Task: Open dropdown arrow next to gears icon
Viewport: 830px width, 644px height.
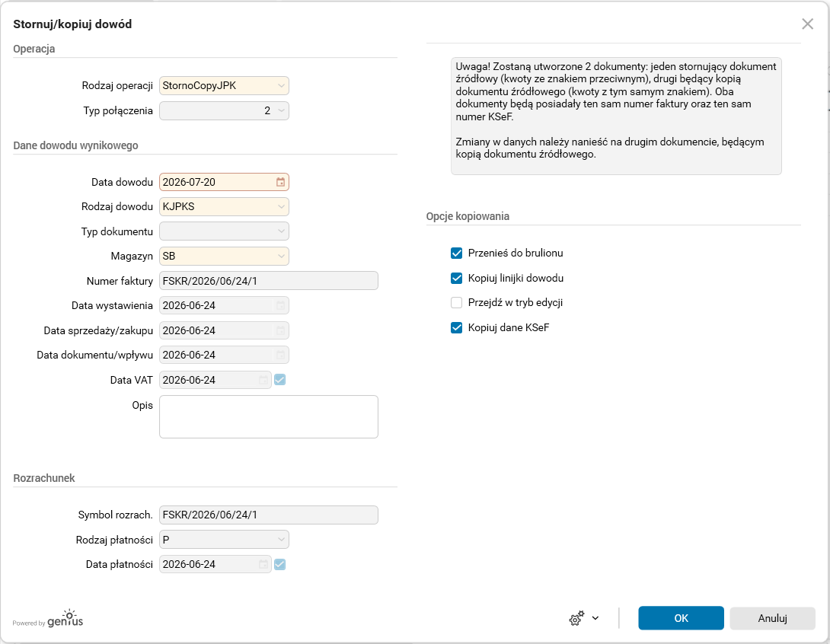Action: coord(595,618)
